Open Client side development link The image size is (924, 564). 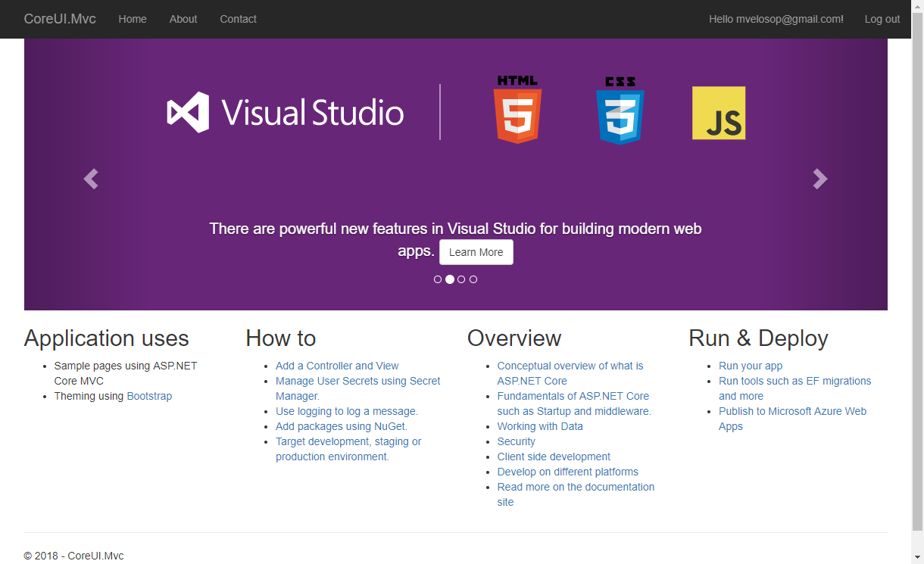(554, 456)
